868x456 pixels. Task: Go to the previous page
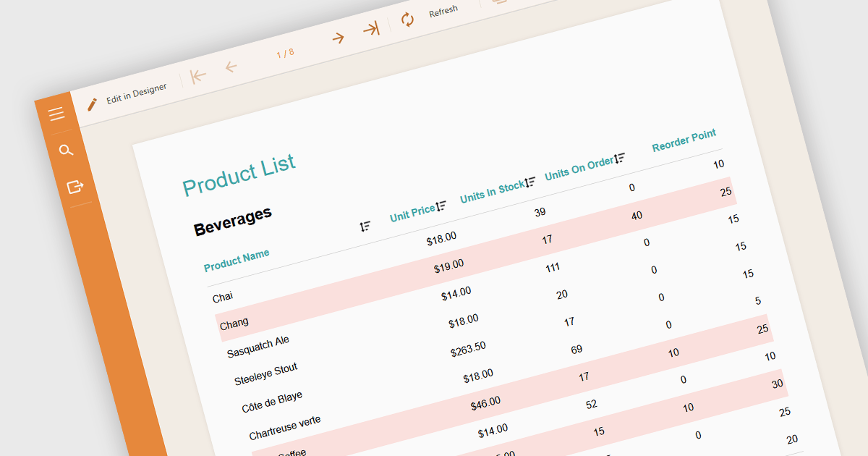coord(231,67)
